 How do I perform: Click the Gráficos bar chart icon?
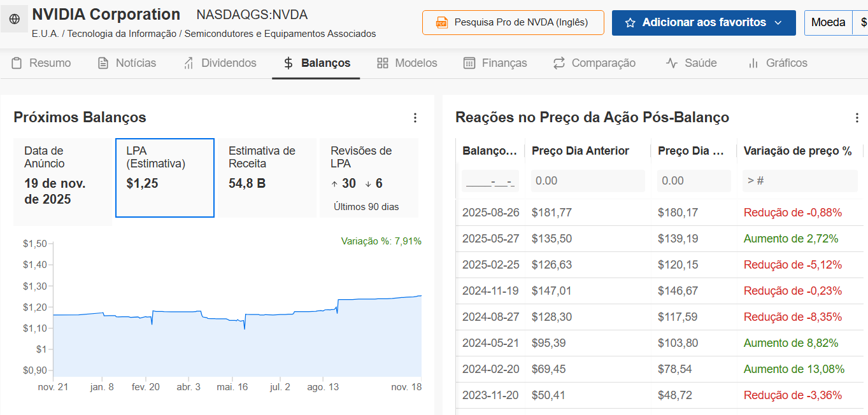[753, 63]
